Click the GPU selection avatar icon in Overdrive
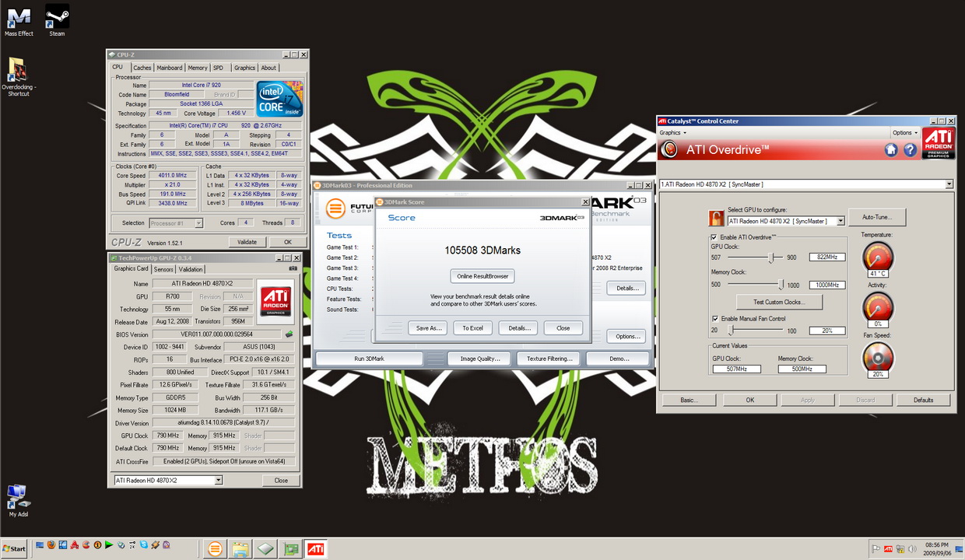Viewport: 965px width, 560px height. (716, 219)
